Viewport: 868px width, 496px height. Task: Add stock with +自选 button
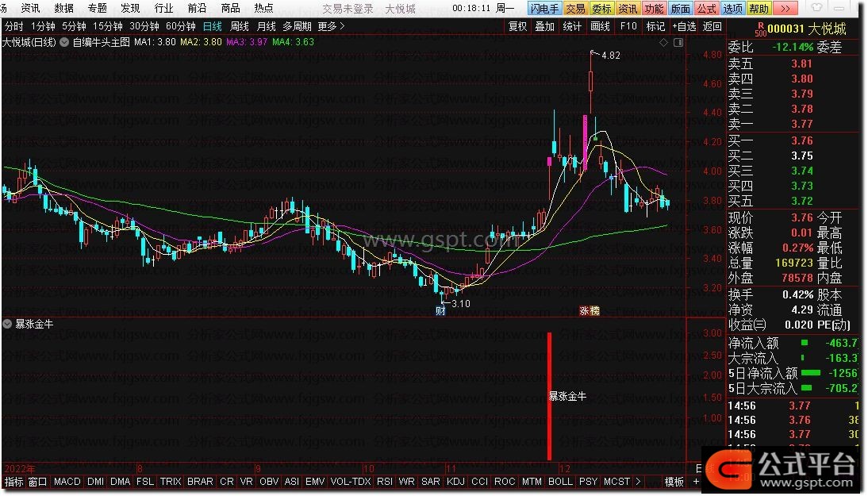pos(684,26)
